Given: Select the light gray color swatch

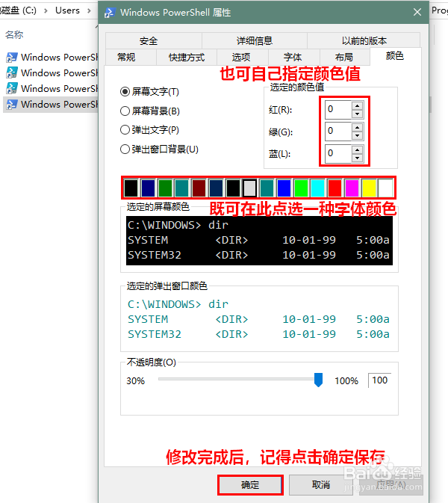Looking at the screenshot, I should pyautogui.click(x=250, y=188).
